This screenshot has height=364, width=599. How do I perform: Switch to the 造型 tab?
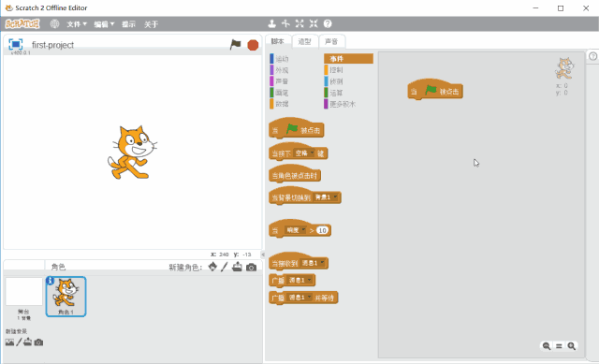coord(304,41)
